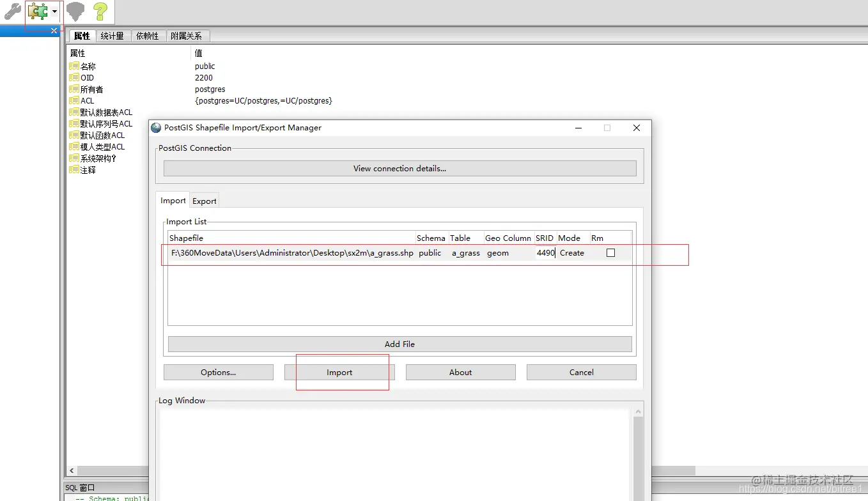The height and width of the screenshot is (501, 868).
Task: Click the OID value 2200
Action: [x=204, y=77]
